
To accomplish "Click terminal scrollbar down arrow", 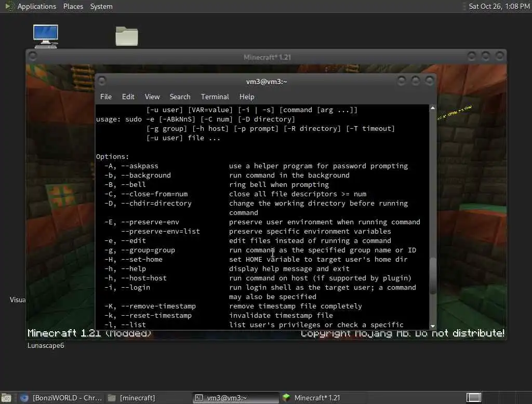I will (433, 326).
